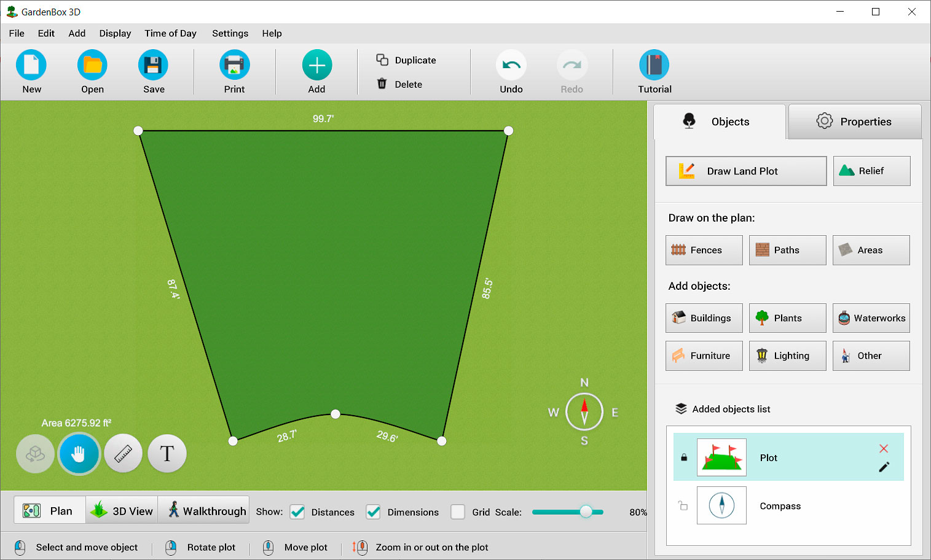Open the Edit menu
The image size is (931, 560).
tap(46, 33)
